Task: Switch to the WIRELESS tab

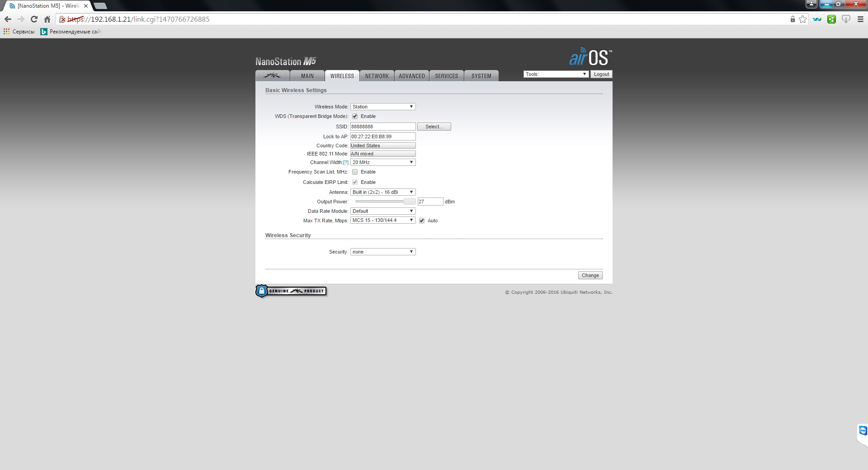Action: point(342,76)
